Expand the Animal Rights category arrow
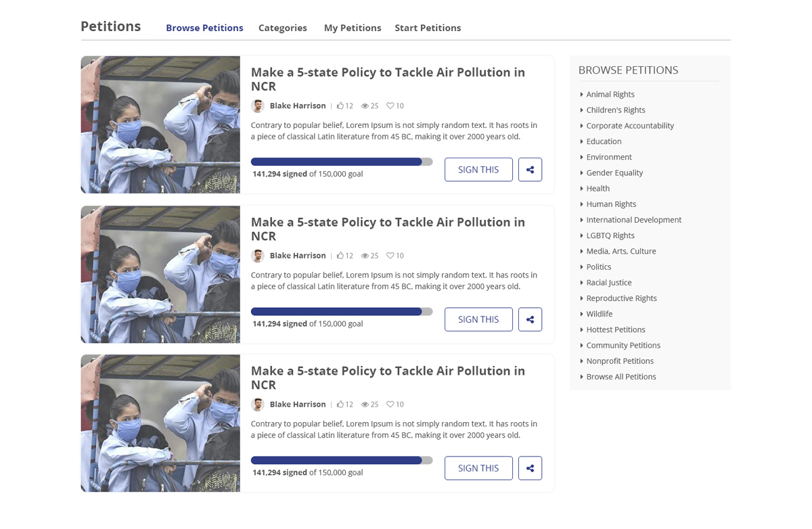 [581, 95]
